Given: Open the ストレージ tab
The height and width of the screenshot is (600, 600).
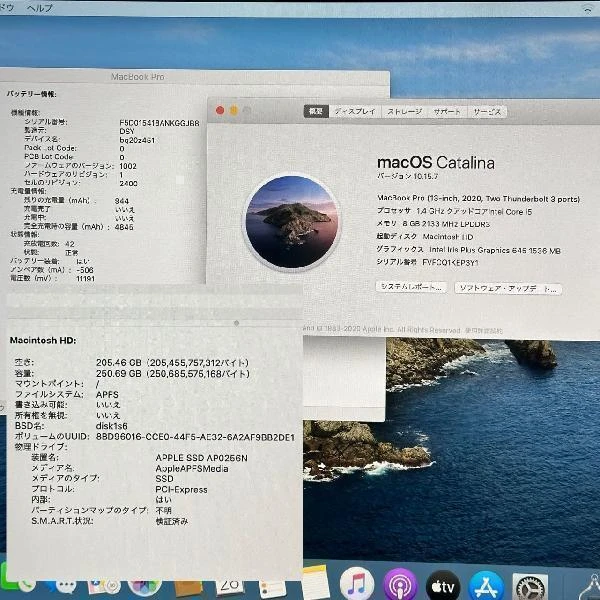Looking at the screenshot, I should tap(404, 111).
